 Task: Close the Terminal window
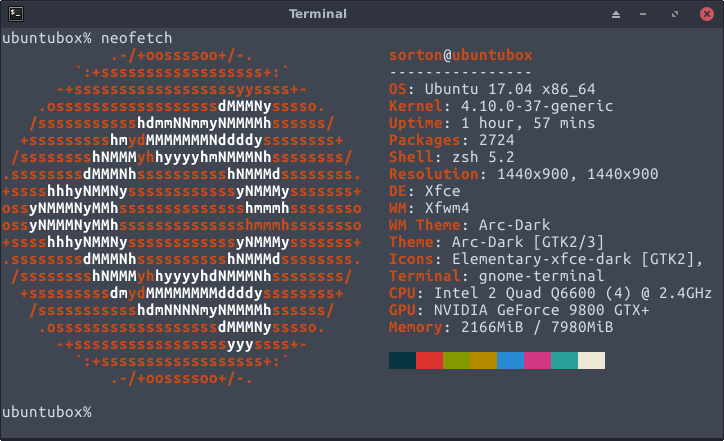coord(706,14)
